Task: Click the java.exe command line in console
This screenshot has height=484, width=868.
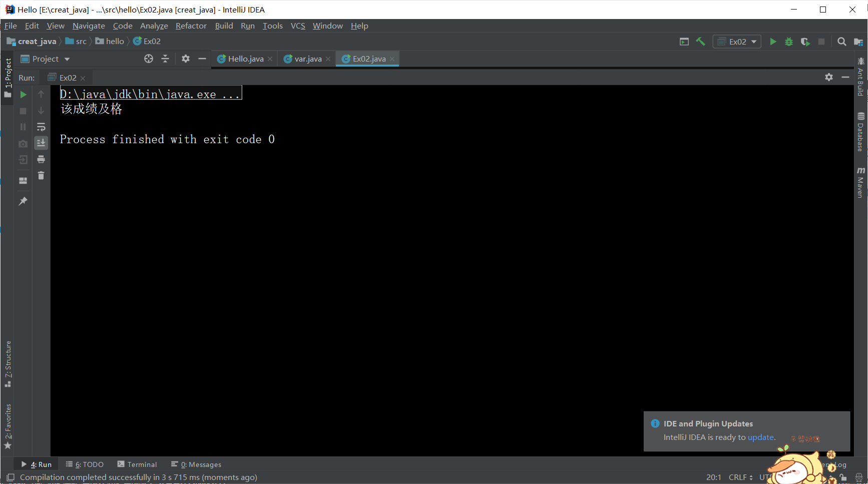Action: tap(150, 94)
